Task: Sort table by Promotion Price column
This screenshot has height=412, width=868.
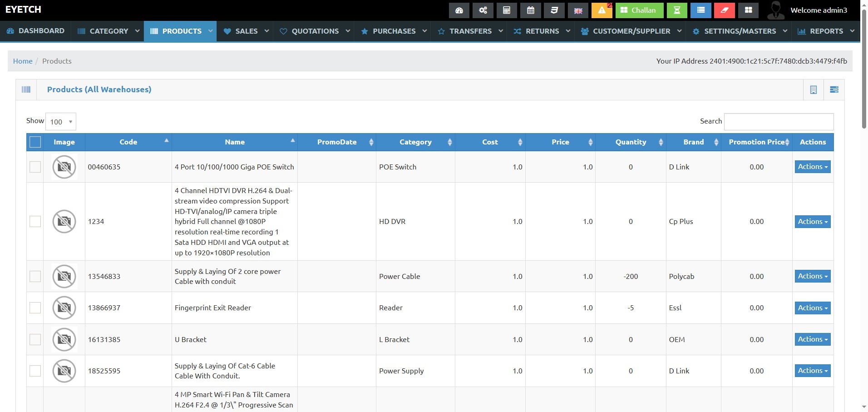Action: point(757,142)
